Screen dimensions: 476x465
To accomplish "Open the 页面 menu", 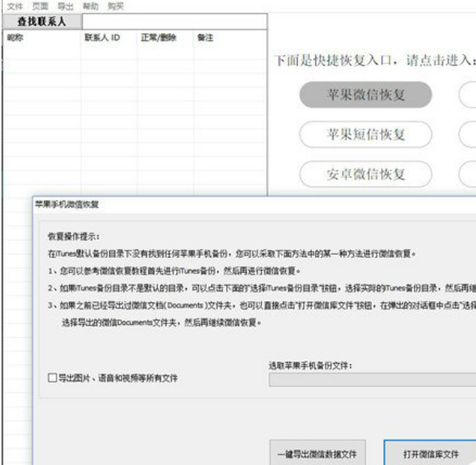I will (x=40, y=6).
